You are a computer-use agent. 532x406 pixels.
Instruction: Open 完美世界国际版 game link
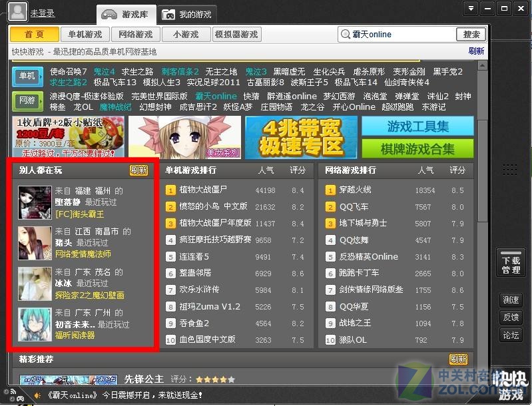(x=159, y=97)
